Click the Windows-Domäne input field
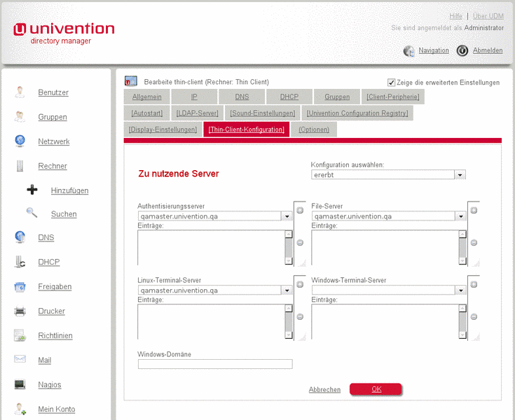The height and width of the screenshot is (420, 515). click(x=215, y=364)
